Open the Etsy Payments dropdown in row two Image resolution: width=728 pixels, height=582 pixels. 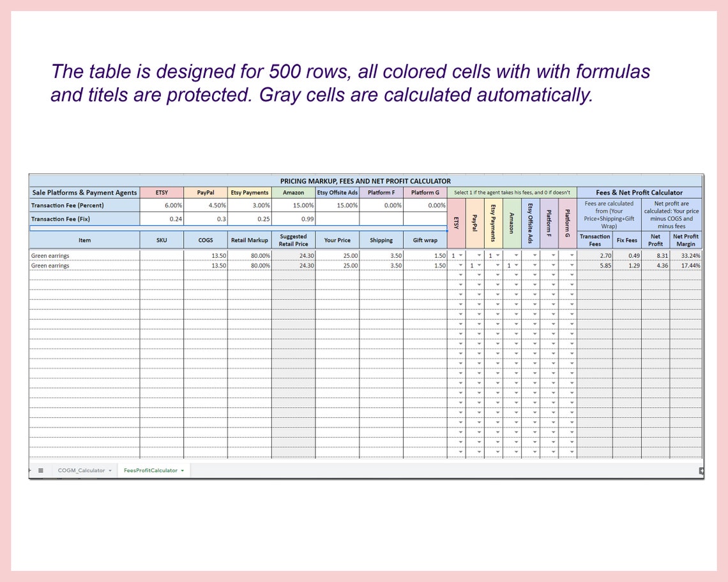click(497, 265)
